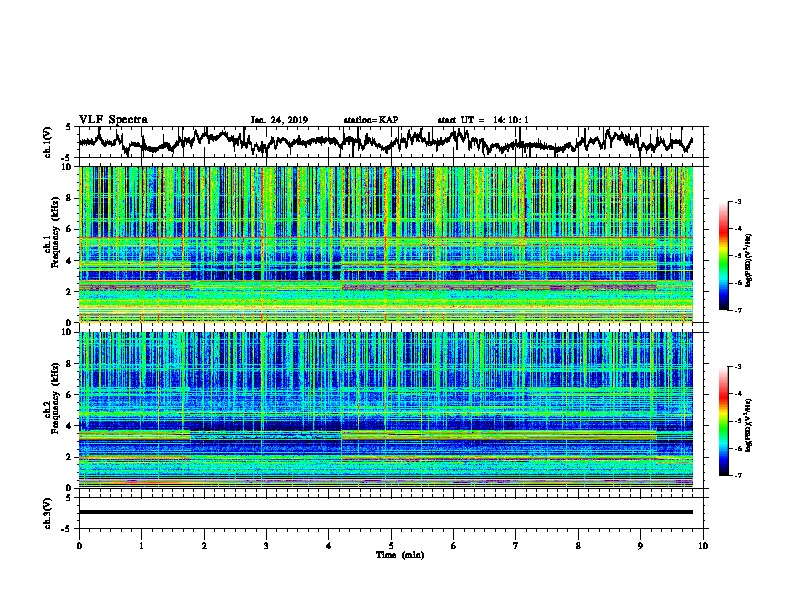The width and height of the screenshot is (792, 612).
Task: Click time axis tick label "7"
Action: point(516,546)
